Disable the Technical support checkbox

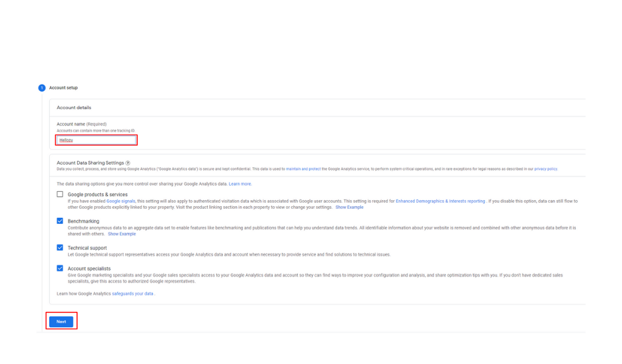(x=60, y=248)
